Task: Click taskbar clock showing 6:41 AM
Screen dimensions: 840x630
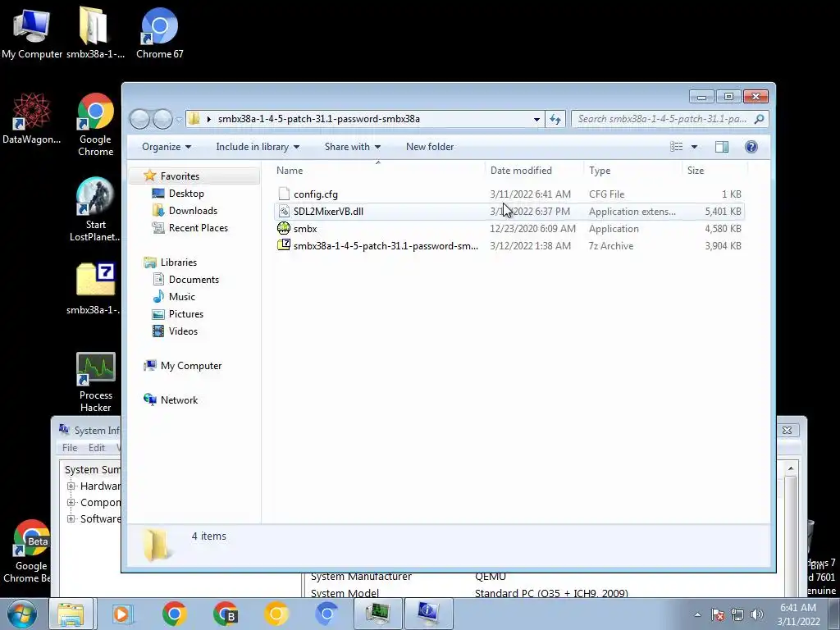Action: (x=798, y=614)
